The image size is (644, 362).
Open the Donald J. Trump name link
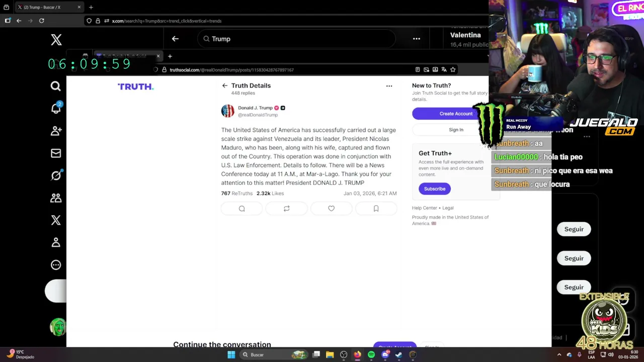click(x=255, y=108)
